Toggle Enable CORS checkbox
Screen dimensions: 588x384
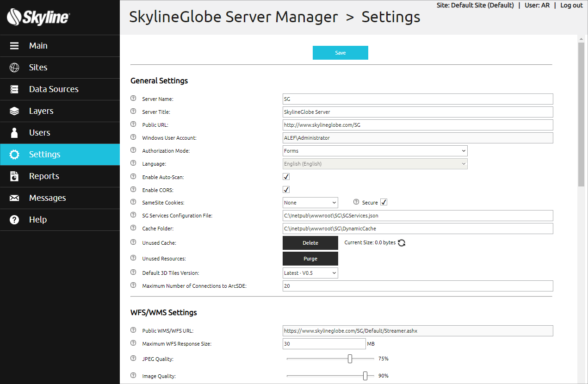[286, 190]
